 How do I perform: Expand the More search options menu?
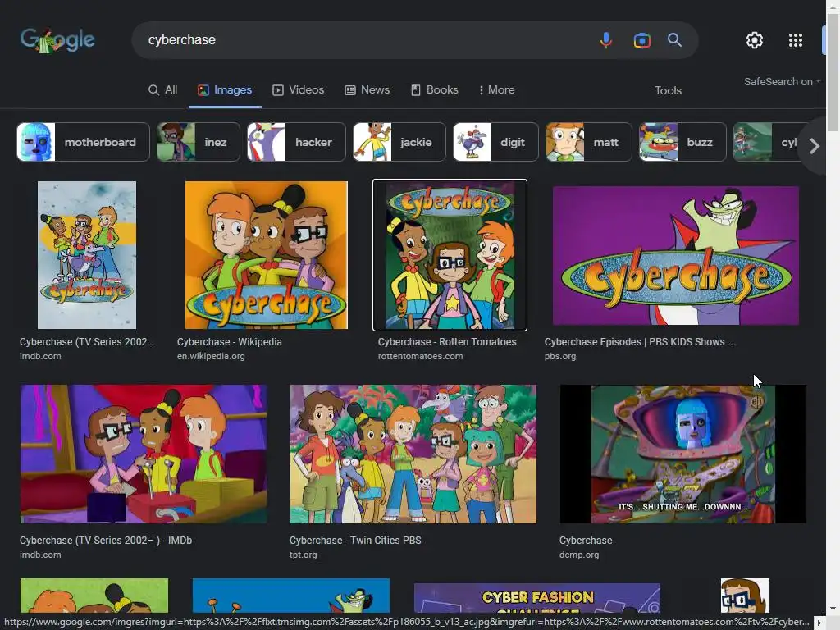click(x=496, y=90)
